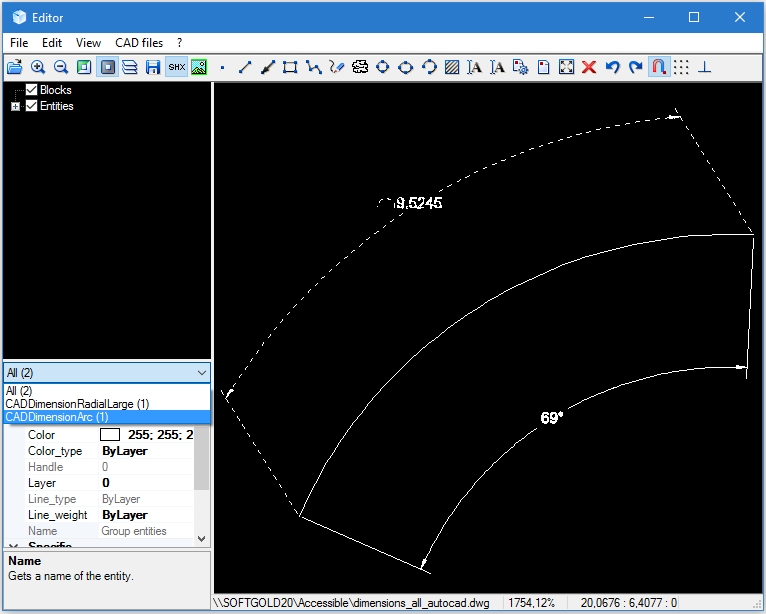Choose CADDimensionRadialLarge (1) from dropdown list

coord(77,404)
